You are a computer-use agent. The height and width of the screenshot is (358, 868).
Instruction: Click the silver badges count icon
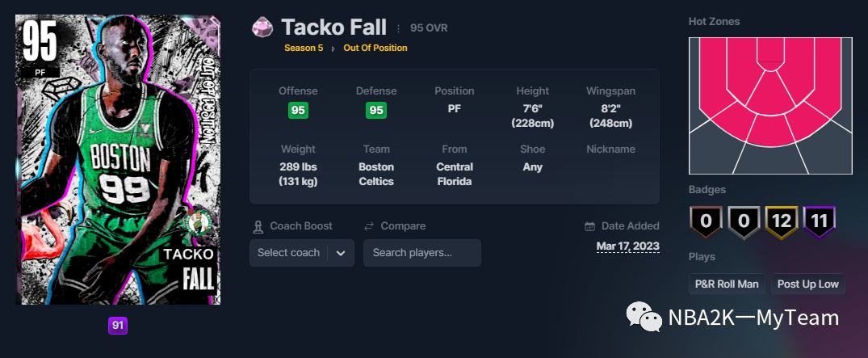tap(741, 221)
